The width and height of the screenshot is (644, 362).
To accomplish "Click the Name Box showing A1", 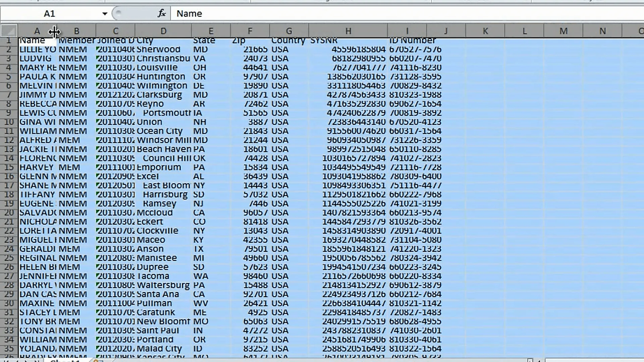I will [x=50, y=14].
